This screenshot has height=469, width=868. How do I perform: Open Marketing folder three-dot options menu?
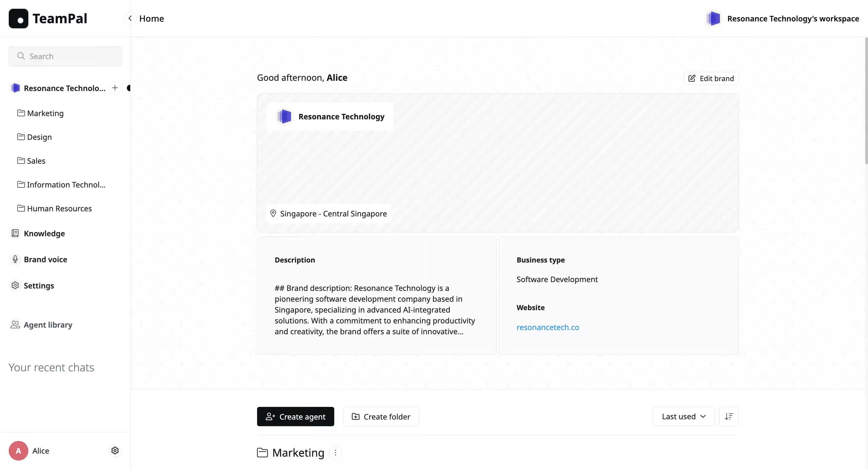(x=335, y=452)
